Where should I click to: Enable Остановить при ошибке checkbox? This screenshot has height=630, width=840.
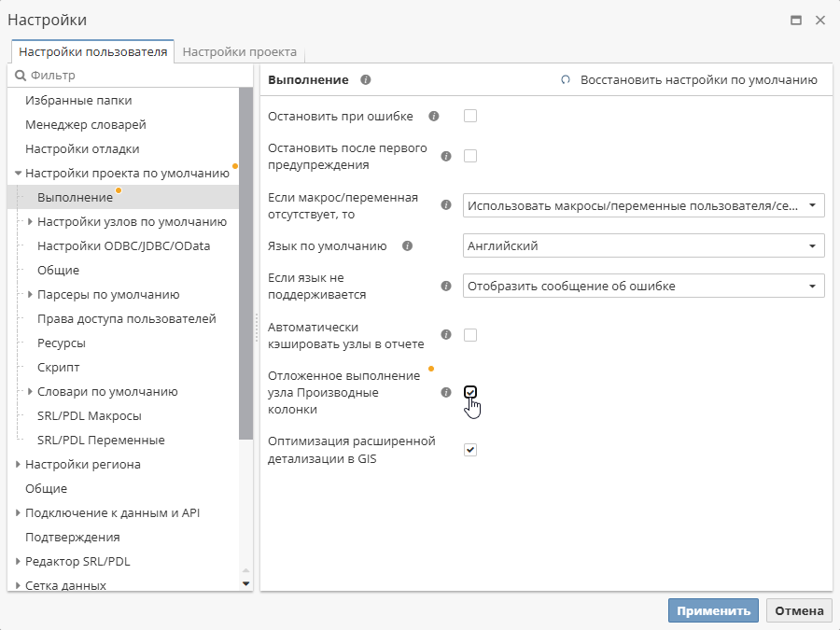pos(470,116)
